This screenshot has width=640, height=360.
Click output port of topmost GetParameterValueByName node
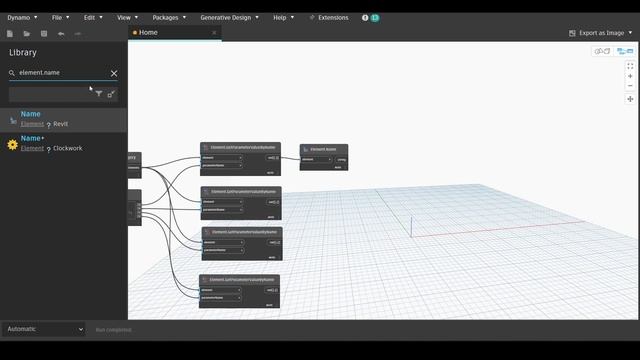click(273, 158)
